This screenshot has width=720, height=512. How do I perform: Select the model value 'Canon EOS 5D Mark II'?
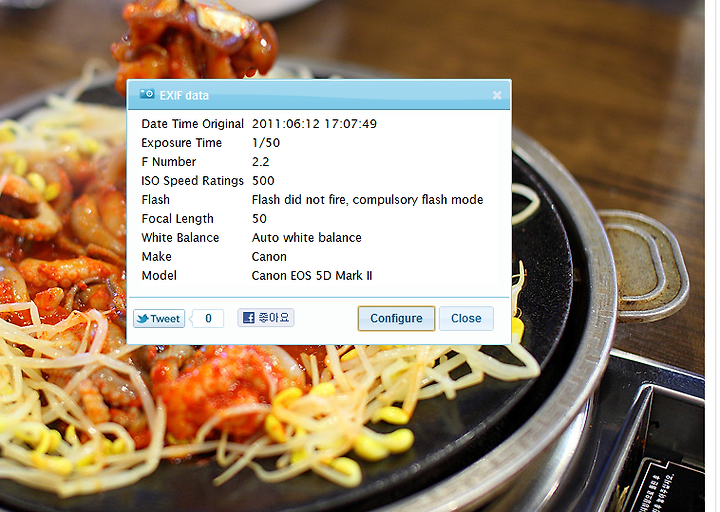pos(312,276)
